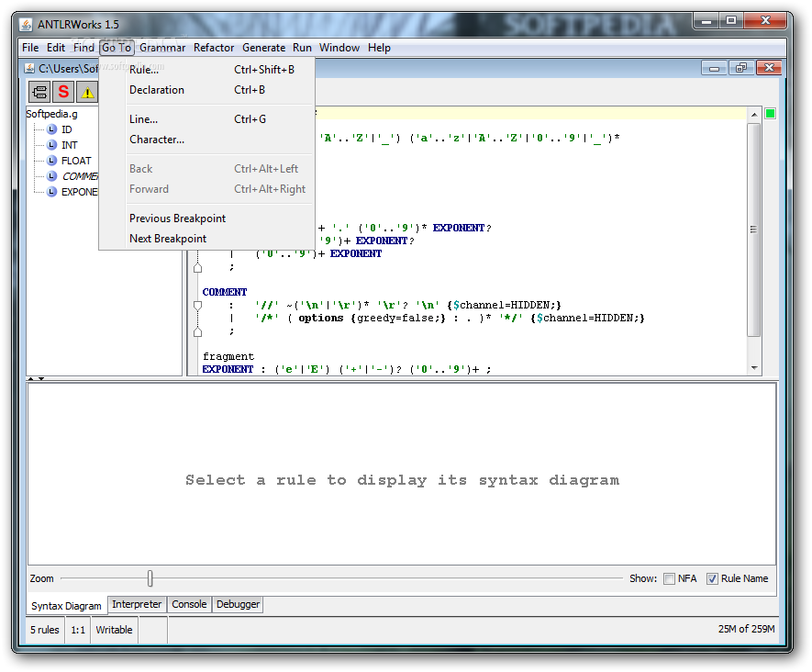Image resolution: width=812 pixels, height=672 pixels.
Task: Open the Edit menu
Action: tap(55, 48)
